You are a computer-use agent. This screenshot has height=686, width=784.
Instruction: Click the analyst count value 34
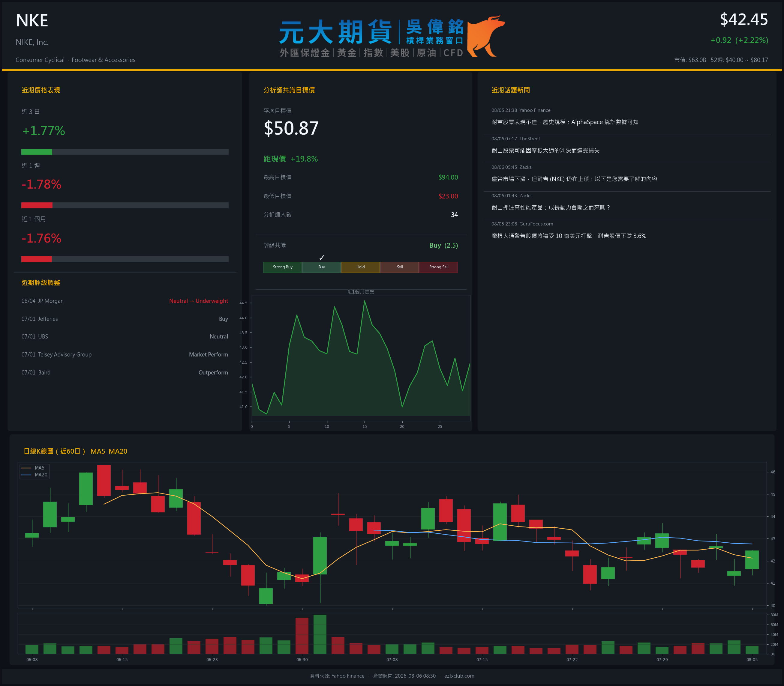coord(454,215)
